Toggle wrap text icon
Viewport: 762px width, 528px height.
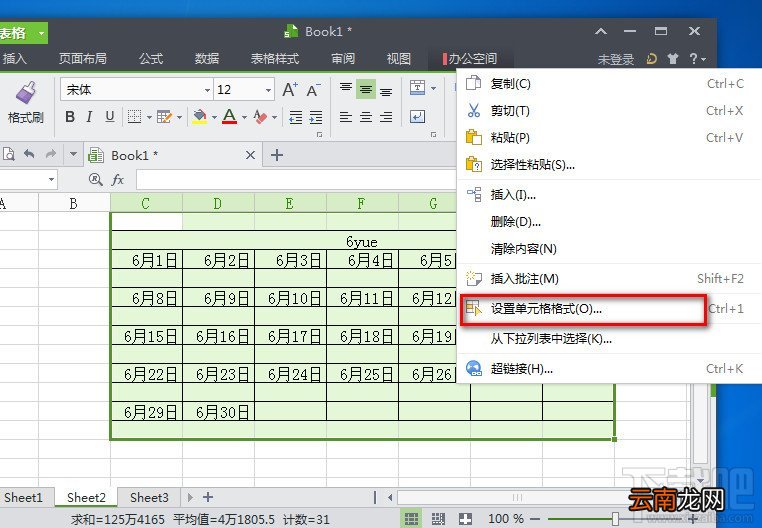417,117
